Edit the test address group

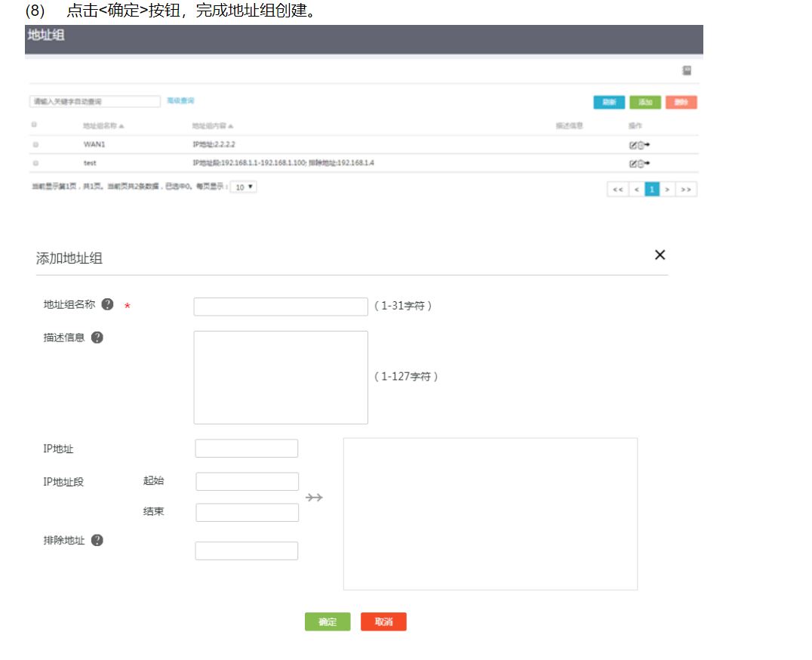tap(632, 164)
